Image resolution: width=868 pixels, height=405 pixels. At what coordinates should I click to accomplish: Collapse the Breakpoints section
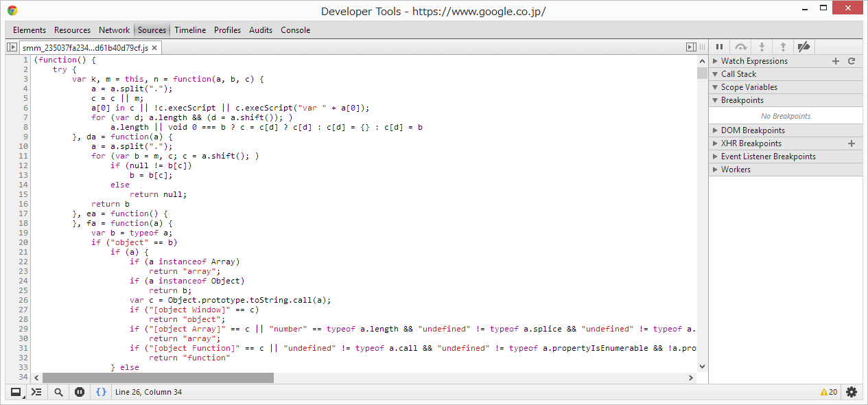click(786, 100)
